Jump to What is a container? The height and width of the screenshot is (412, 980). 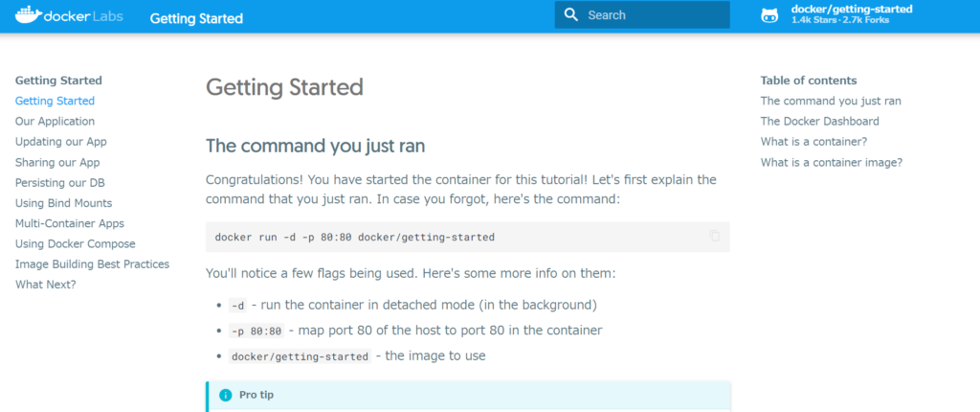coord(813,142)
